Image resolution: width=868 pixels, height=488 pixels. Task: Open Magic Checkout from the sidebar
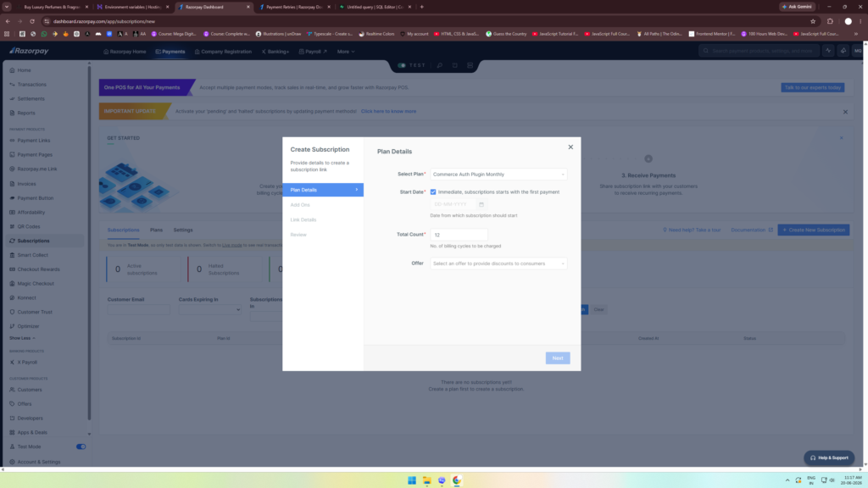[x=36, y=283]
